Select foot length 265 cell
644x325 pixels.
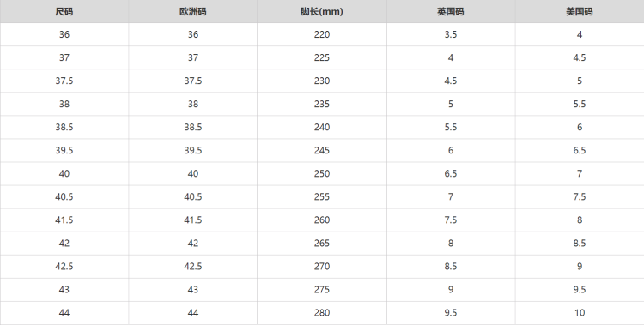click(x=322, y=243)
